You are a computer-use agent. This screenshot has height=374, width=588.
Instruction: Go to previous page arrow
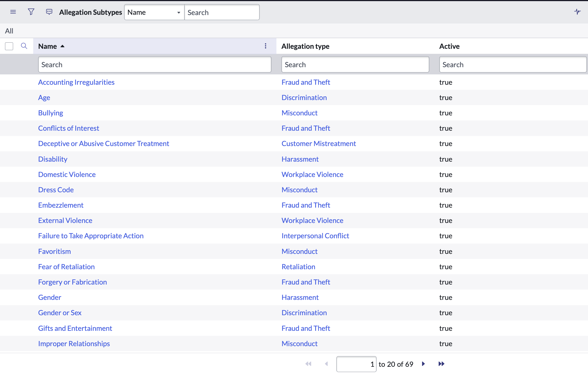coord(326,364)
